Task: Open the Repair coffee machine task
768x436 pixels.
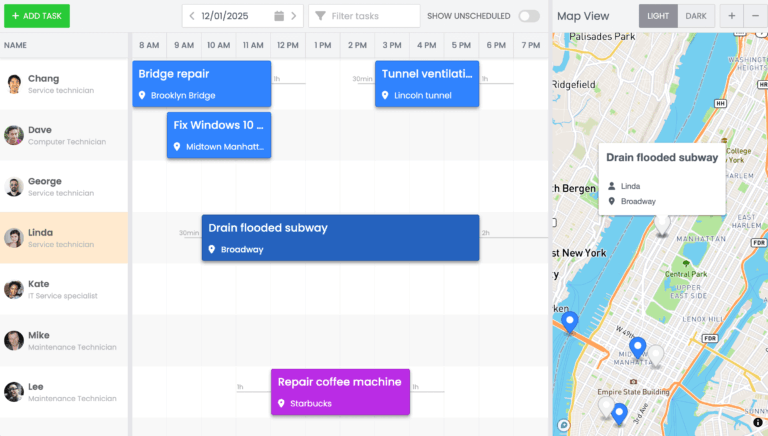Action: click(x=340, y=392)
